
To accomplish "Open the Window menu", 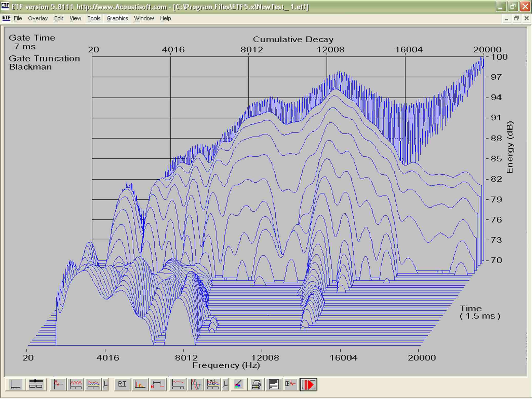I will (144, 18).
